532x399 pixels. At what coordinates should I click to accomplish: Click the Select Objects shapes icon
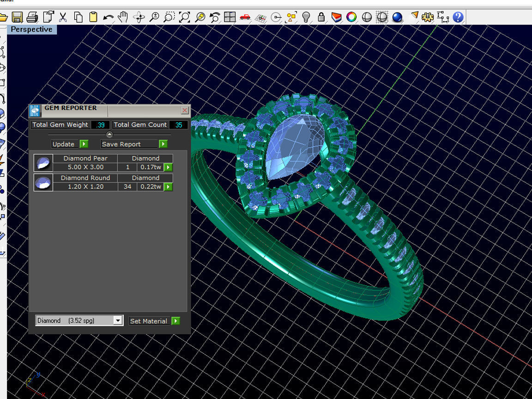[x=291, y=17]
